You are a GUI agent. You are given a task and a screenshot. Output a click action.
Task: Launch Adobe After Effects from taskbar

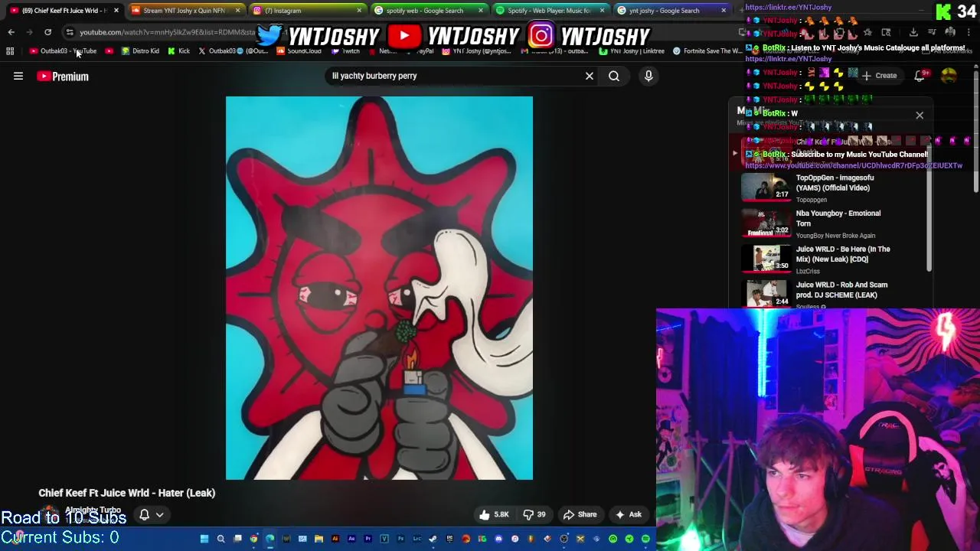(351, 539)
